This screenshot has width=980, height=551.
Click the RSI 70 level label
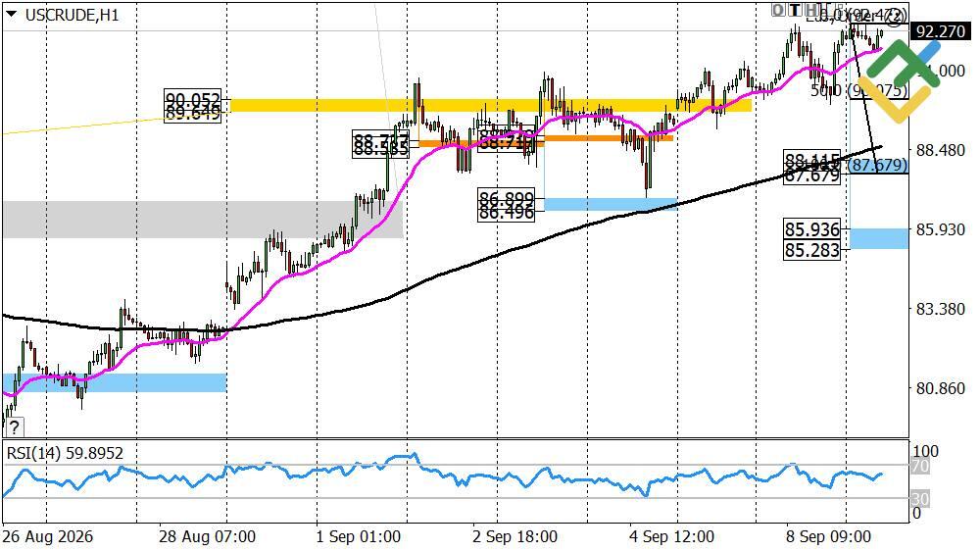pyautogui.click(x=920, y=466)
